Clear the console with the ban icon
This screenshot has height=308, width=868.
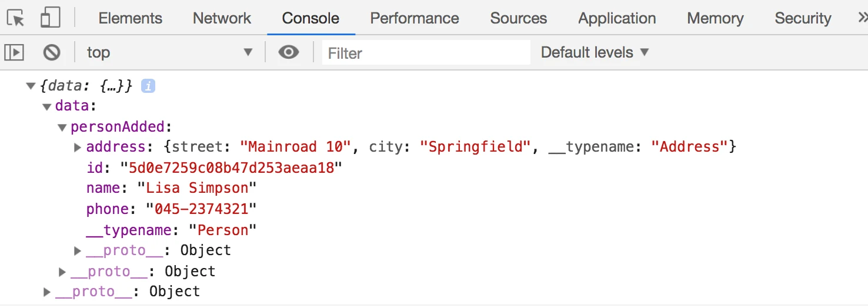[52, 53]
